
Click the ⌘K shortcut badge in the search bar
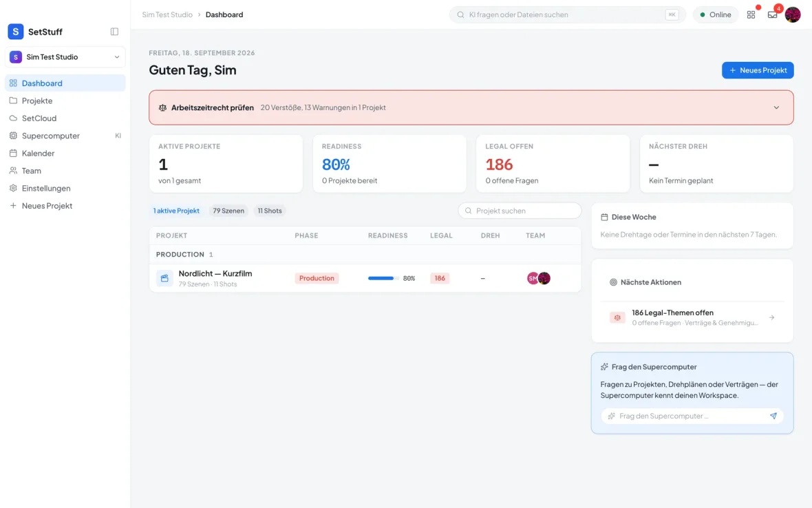point(672,14)
